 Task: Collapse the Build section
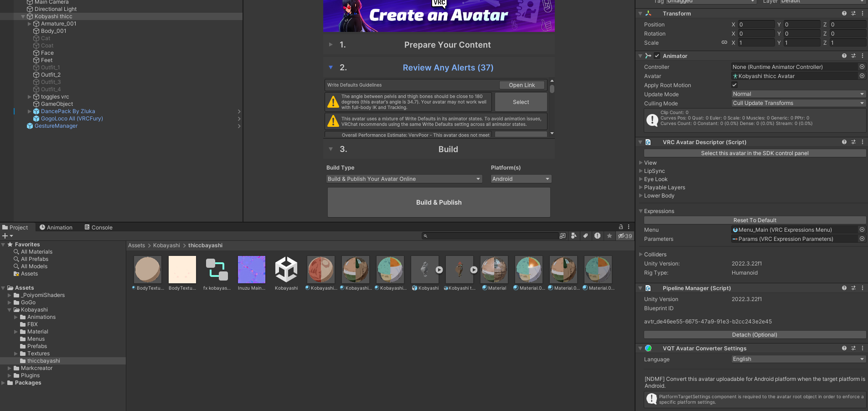tap(331, 149)
